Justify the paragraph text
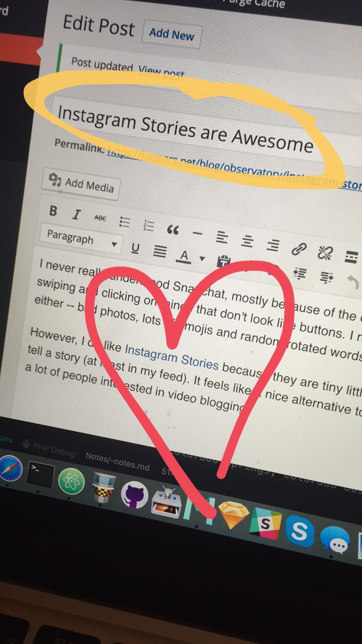 159,251
